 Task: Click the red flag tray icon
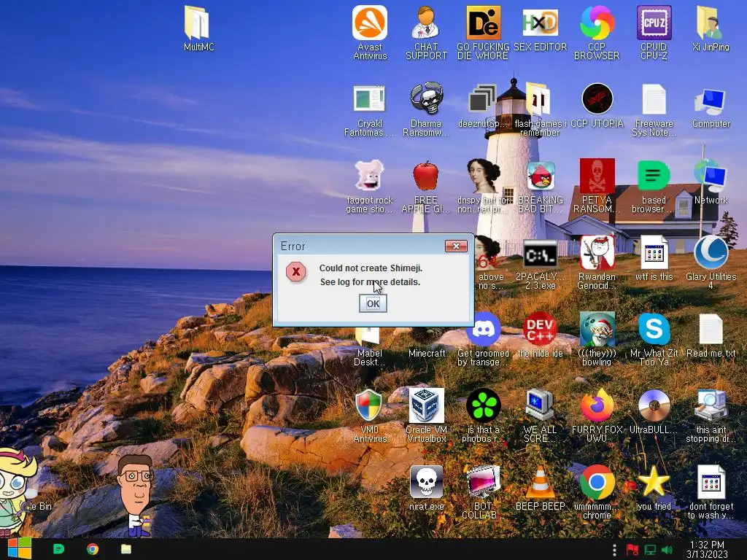(632, 550)
